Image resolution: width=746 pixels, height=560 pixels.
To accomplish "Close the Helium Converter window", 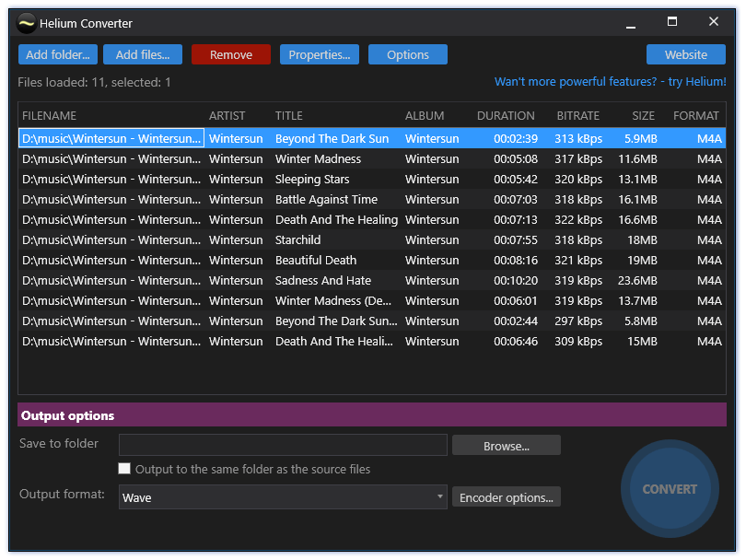I will click(x=713, y=22).
